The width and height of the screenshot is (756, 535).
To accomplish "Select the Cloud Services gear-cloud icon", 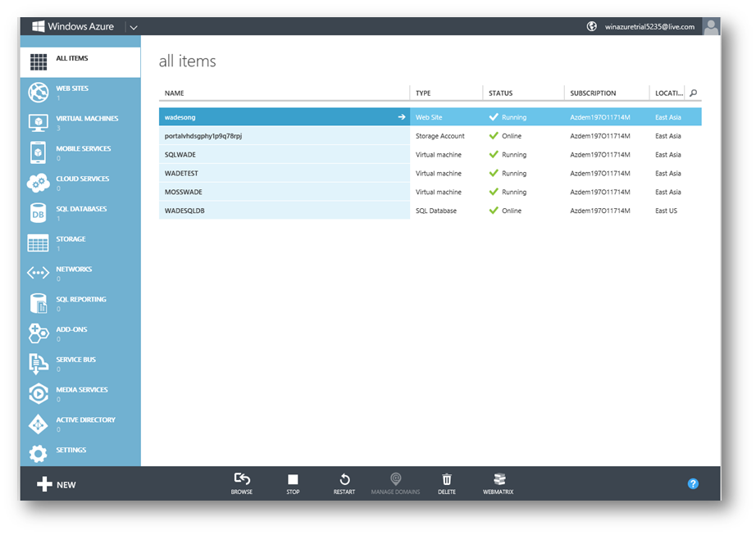I will pyautogui.click(x=38, y=183).
